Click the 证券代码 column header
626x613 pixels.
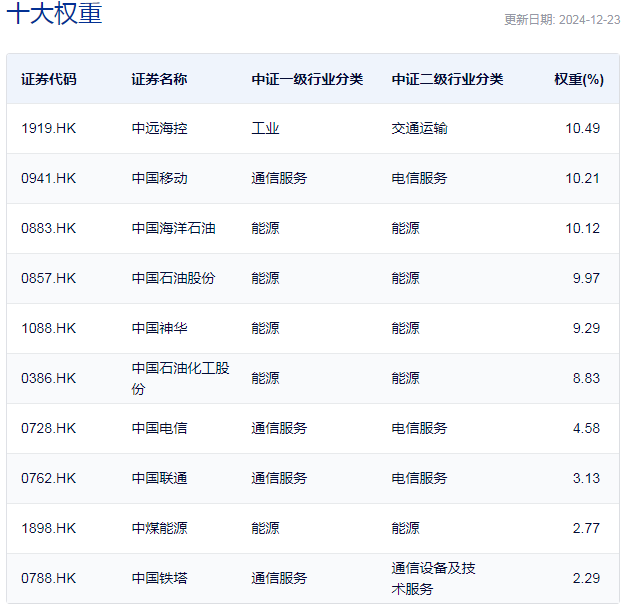[48, 79]
